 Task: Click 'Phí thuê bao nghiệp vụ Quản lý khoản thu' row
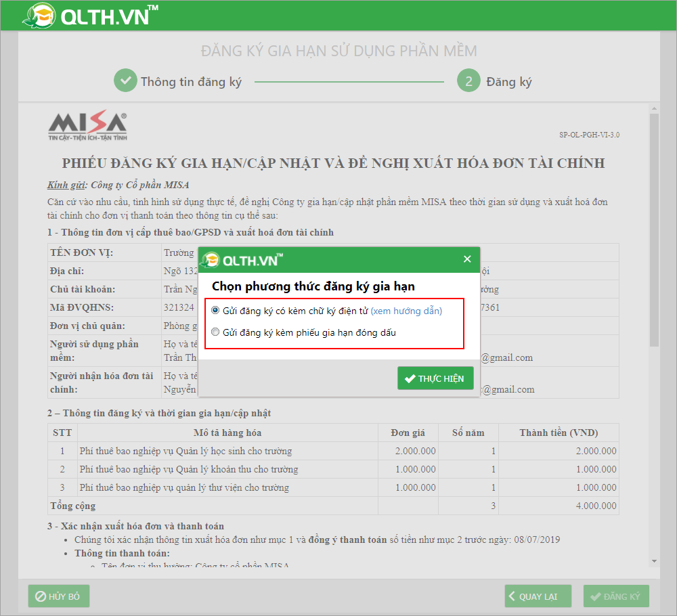[333, 469]
